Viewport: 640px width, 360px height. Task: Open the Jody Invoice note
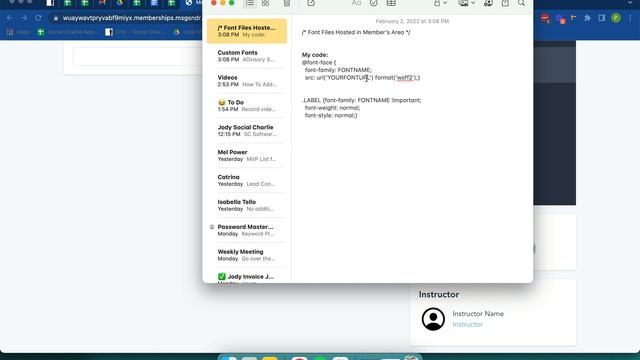247,278
